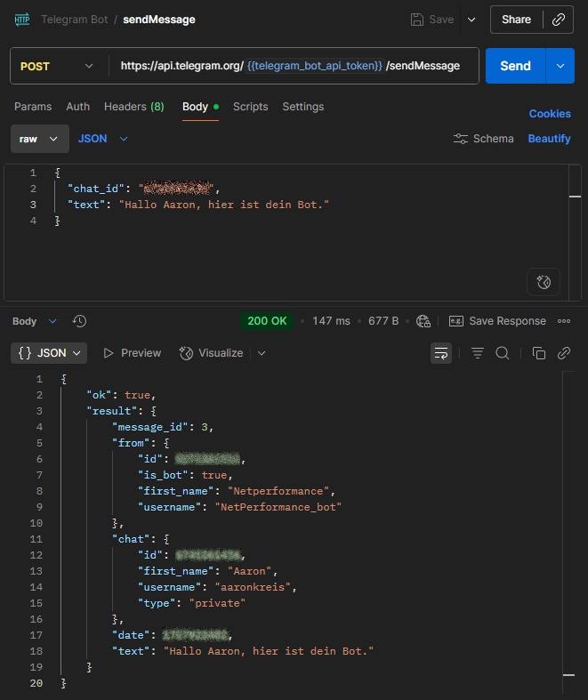This screenshot has height=700, width=588.
Task: Click the Beautify link
Action: [549, 139]
